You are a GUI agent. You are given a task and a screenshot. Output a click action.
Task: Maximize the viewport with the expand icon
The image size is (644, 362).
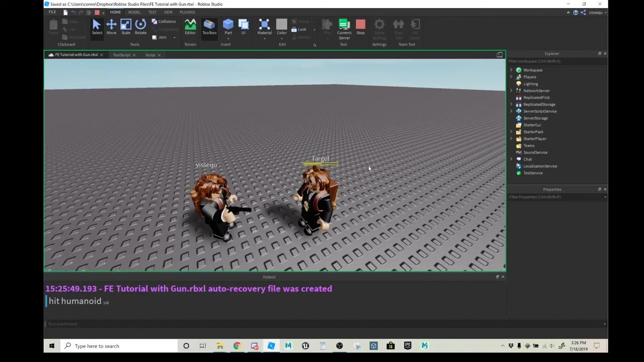tap(500, 55)
